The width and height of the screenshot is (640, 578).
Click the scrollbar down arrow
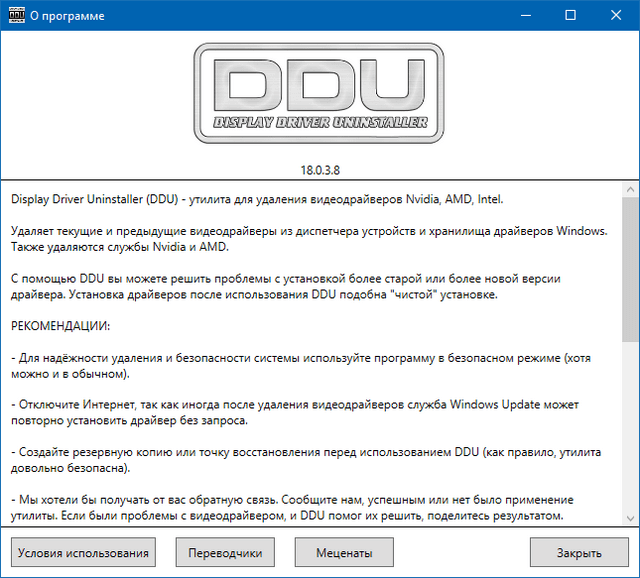pos(630,518)
